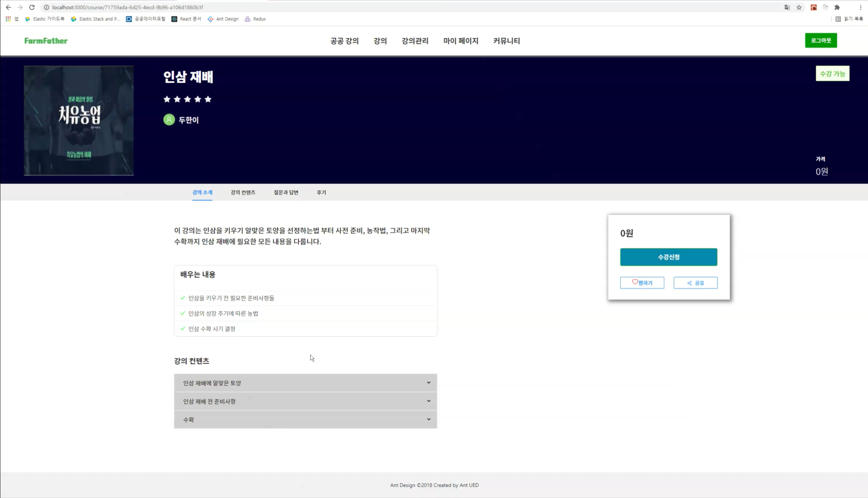
Task: Switch to 강의 컨텐츠 tab
Action: click(x=243, y=192)
